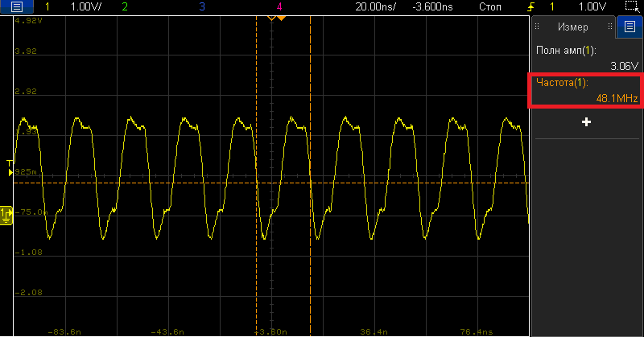The height and width of the screenshot is (337, 644).
Task: Click the channel 1 ground marker
Action: coord(6,212)
